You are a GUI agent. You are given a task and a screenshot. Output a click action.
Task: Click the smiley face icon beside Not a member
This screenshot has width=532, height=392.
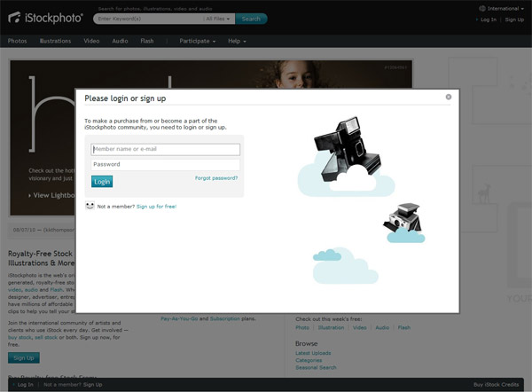tap(90, 206)
